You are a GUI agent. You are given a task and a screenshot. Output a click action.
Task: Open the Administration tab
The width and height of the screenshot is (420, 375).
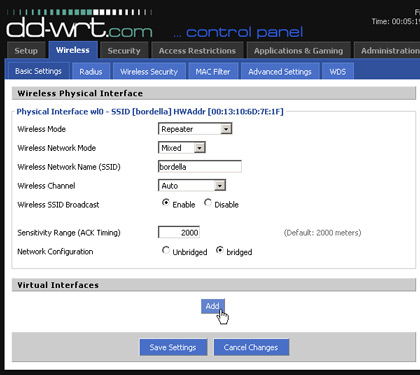click(388, 51)
